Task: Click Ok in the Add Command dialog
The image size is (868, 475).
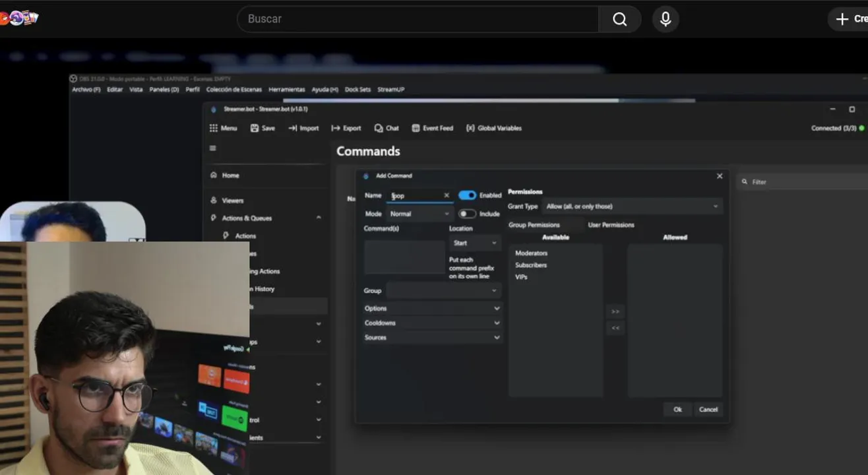Action: [x=677, y=410]
